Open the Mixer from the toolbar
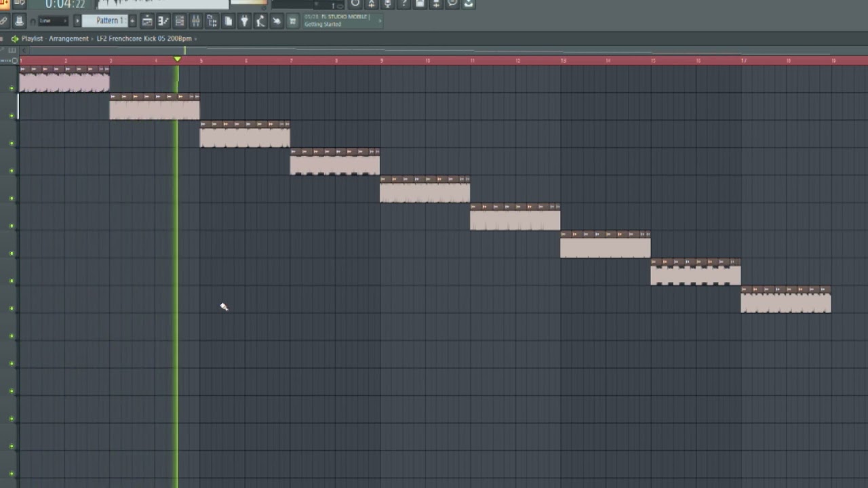The width and height of the screenshot is (868, 488). (x=196, y=21)
